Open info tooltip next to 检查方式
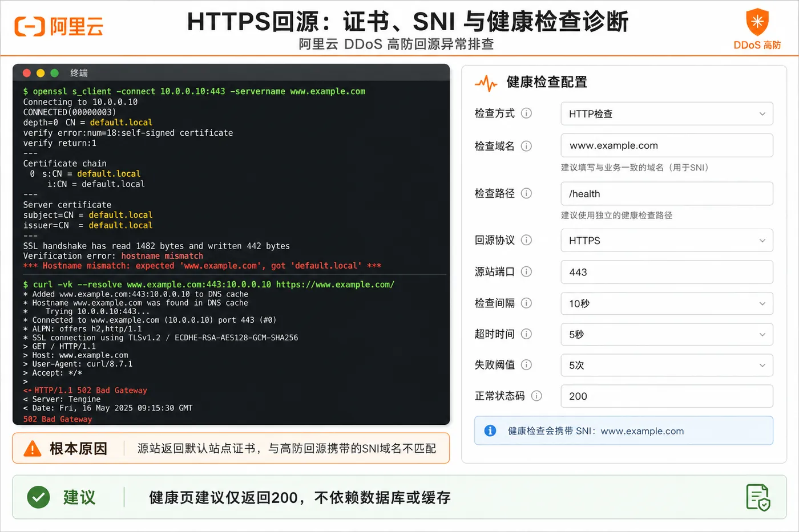799x532 pixels. [x=527, y=113]
